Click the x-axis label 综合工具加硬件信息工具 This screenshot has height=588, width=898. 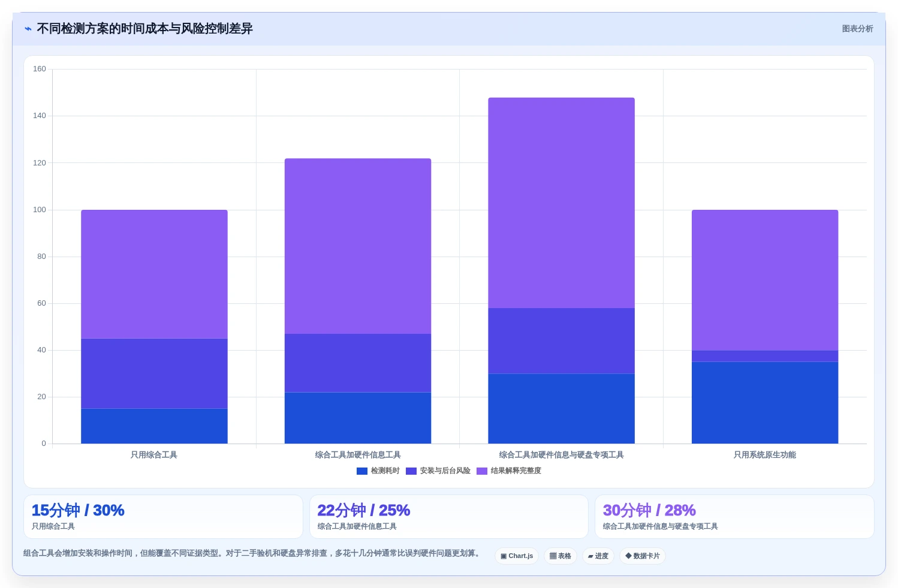tap(358, 455)
